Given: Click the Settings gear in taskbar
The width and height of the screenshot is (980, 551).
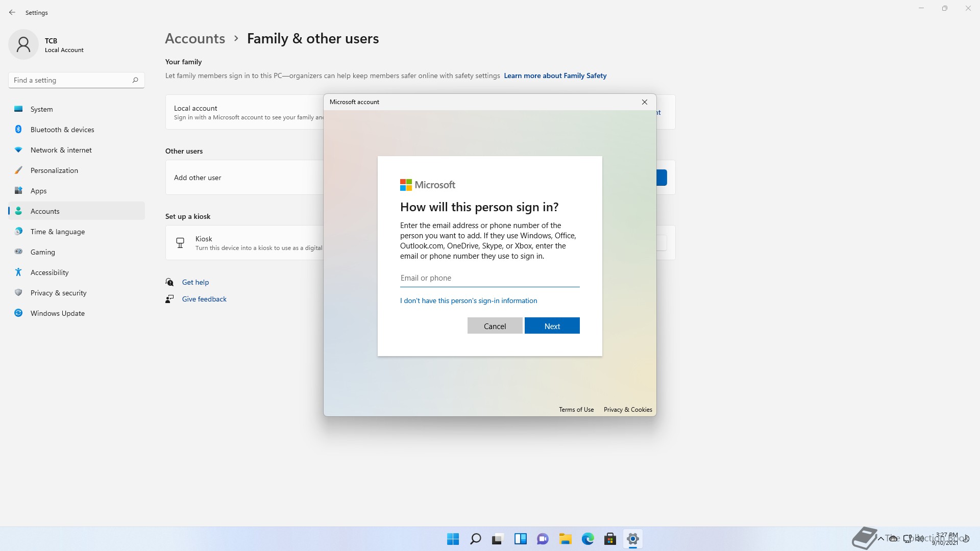Looking at the screenshot, I should coord(632,539).
